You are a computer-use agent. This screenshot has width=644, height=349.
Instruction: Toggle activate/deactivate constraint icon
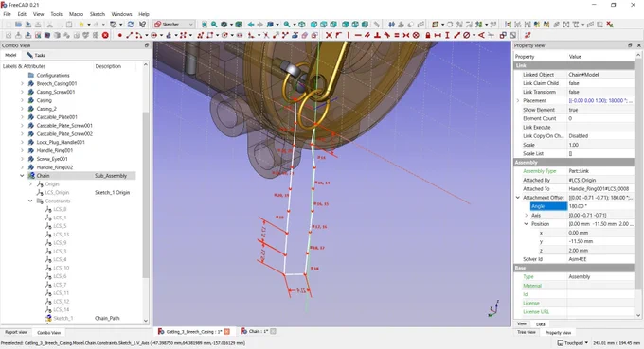[512, 35]
